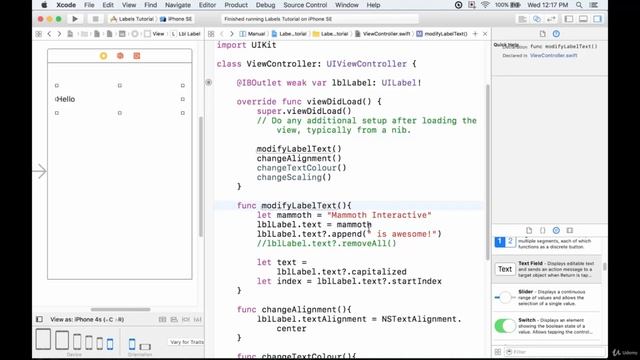Open the Apple menu
The width and height of the screenshot is (640, 360).
tap(44, 5)
